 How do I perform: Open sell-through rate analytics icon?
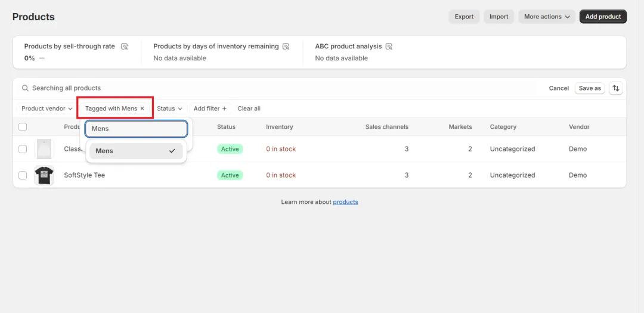[x=124, y=47]
